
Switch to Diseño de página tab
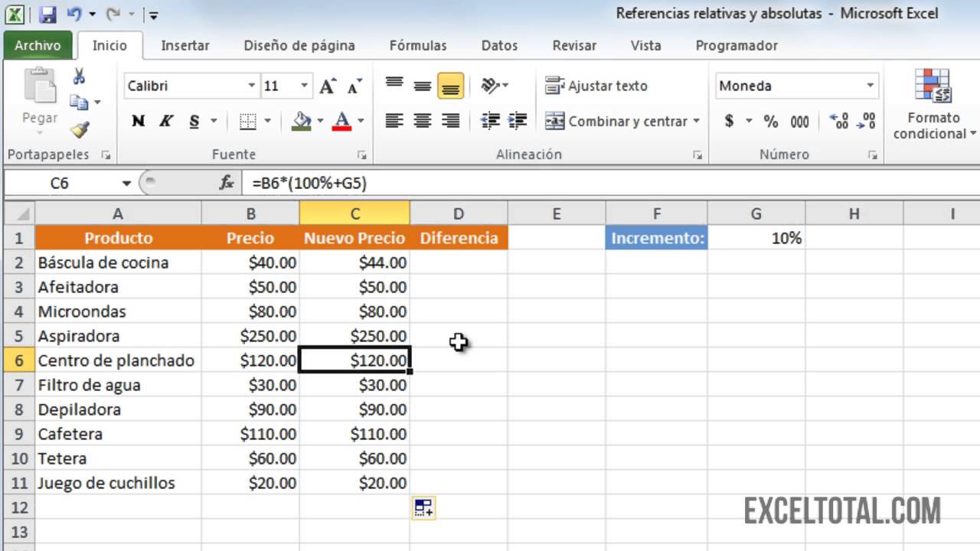[x=299, y=46]
